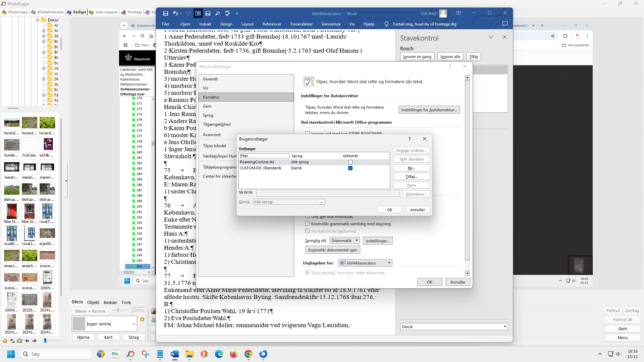Image resolution: width=644 pixels, height=362 pixels.
Task: Open the Comments speech bubble icon in Word
Action: point(505,24)
